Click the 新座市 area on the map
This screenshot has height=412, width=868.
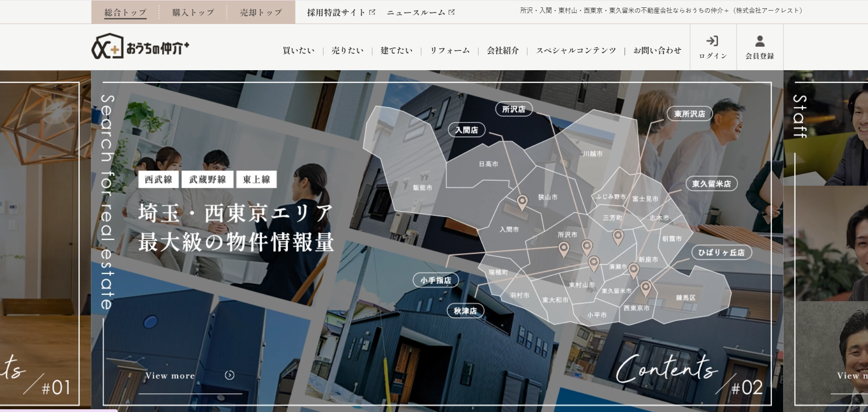pyautogui.click(x=648, y=260)
